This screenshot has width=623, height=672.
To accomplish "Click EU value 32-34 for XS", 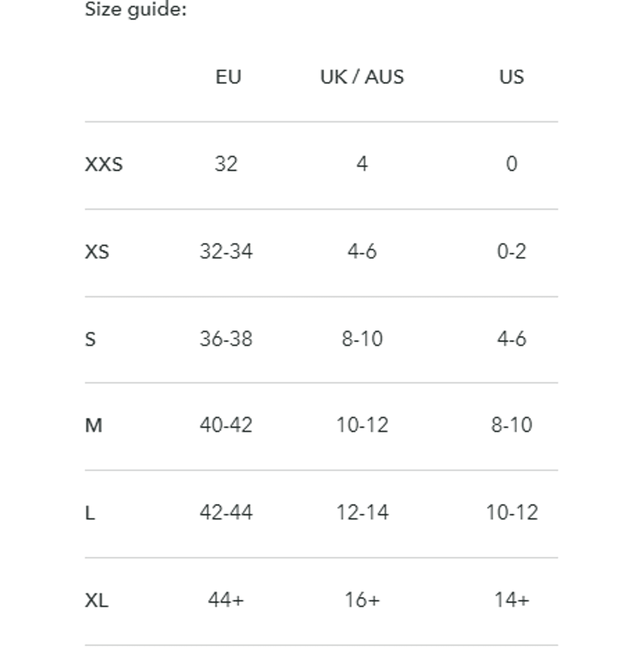I will point(226,251).
